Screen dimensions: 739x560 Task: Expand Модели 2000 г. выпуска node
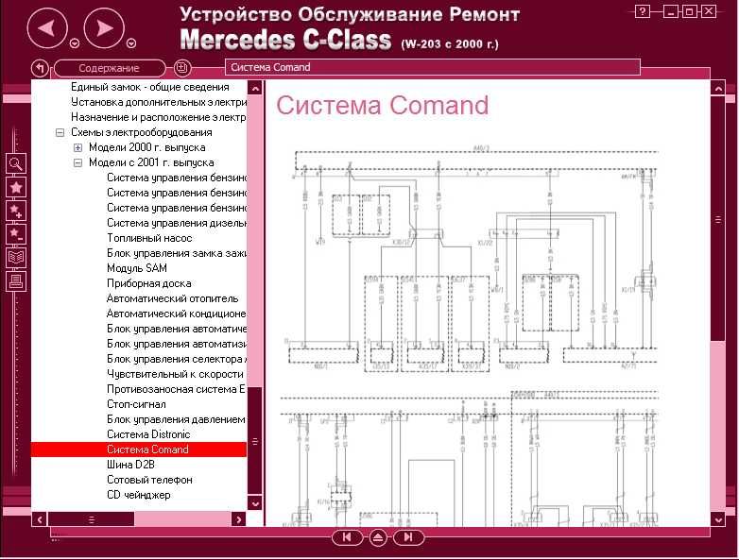(x=77, y=147)
